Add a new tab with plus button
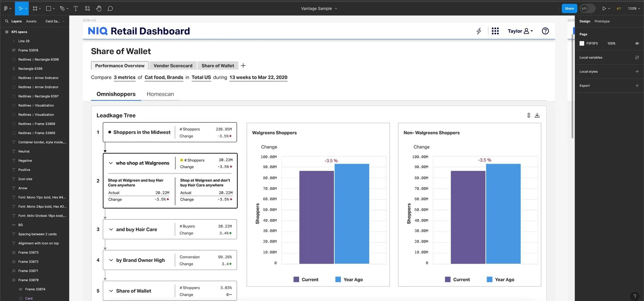 pyautogui.click(x=243, y=66)
